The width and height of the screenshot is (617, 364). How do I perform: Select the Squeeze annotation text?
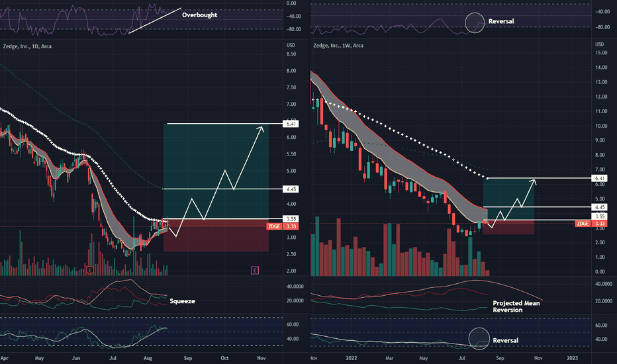[182, 301]
